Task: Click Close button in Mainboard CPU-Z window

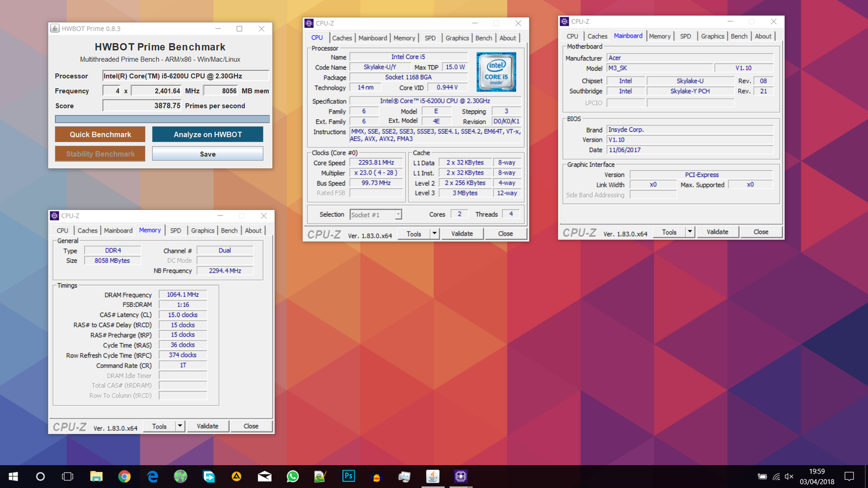Action: (761, 232)
